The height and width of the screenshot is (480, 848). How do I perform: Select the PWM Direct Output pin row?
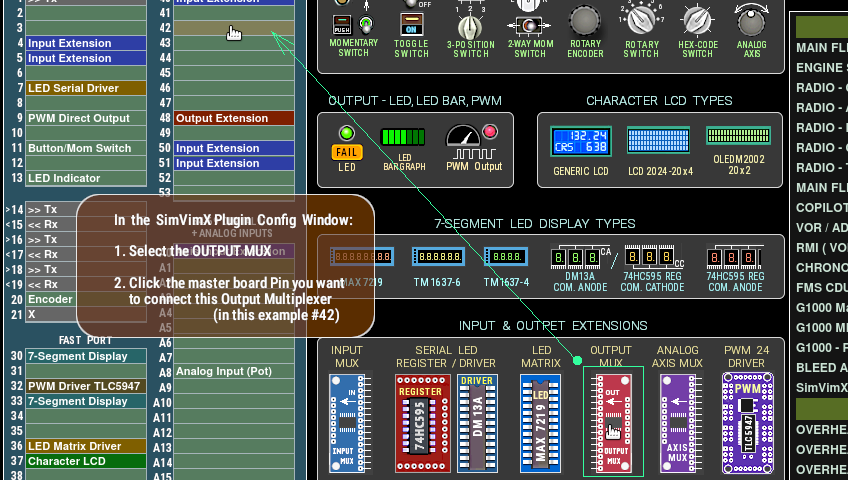tap(85, 118)
